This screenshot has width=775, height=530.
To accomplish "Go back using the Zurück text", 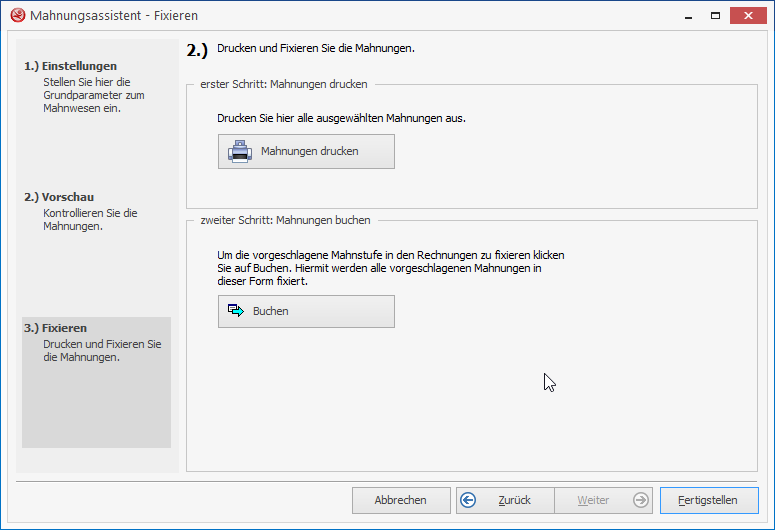I will click(x=514, y=500).
